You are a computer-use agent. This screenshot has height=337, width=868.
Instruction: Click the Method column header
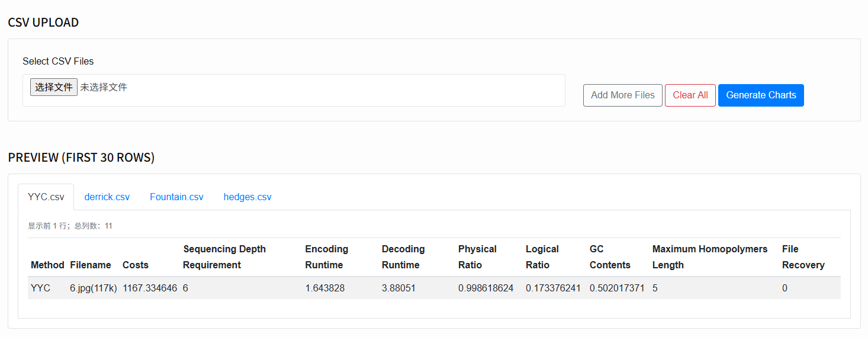[x=47, y=265]
